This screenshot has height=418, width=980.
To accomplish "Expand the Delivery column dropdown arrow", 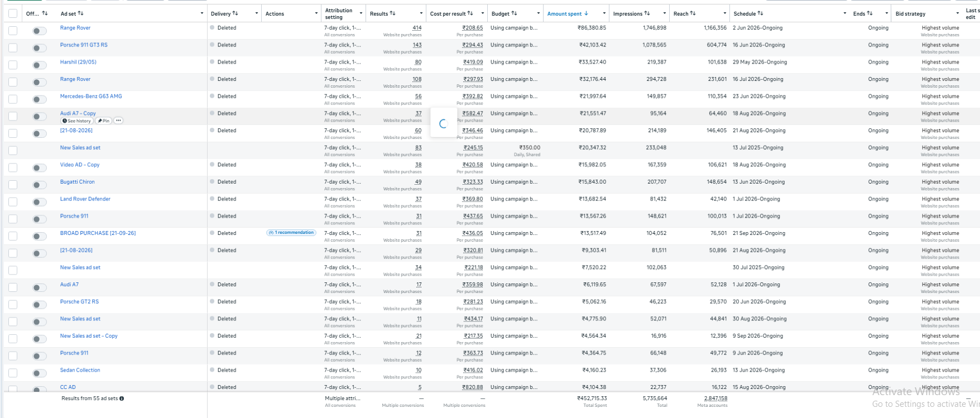I will (x=256, y=13).
